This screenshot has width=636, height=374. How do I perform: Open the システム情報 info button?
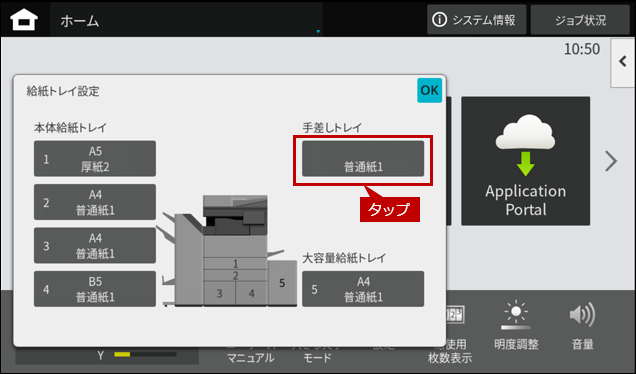coord(476,19)
